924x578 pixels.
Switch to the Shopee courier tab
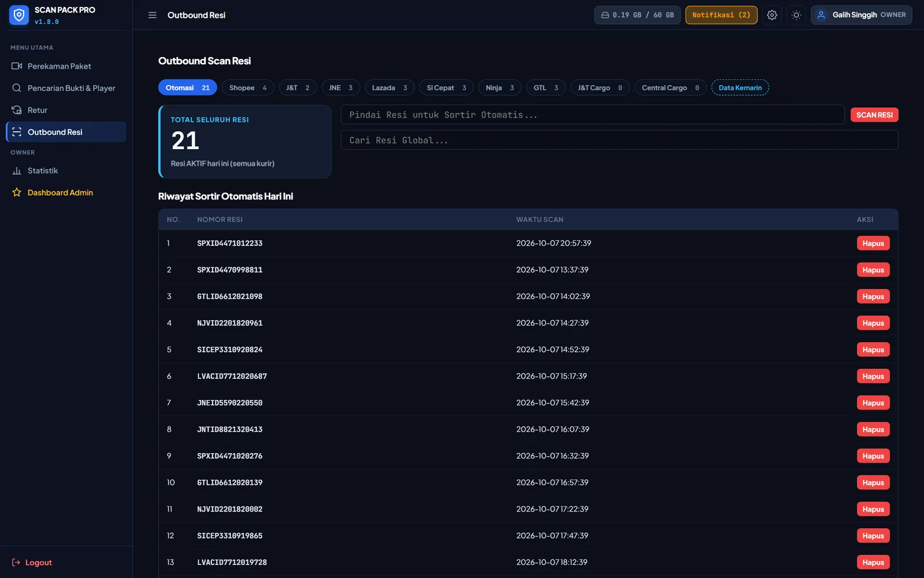tap(248, 87)
